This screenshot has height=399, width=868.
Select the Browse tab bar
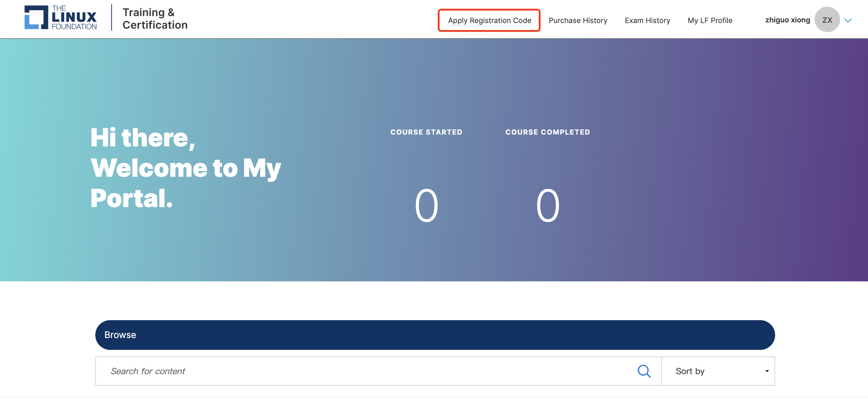[435, 335]
